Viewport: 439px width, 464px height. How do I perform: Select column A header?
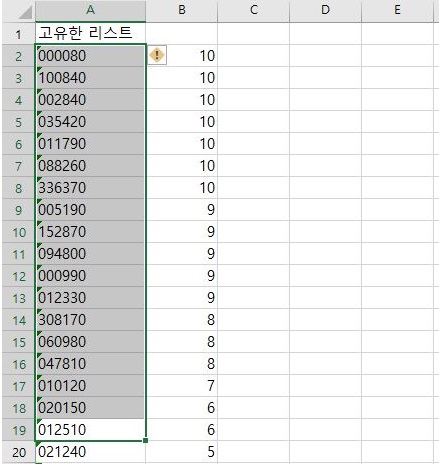point(90,10)
